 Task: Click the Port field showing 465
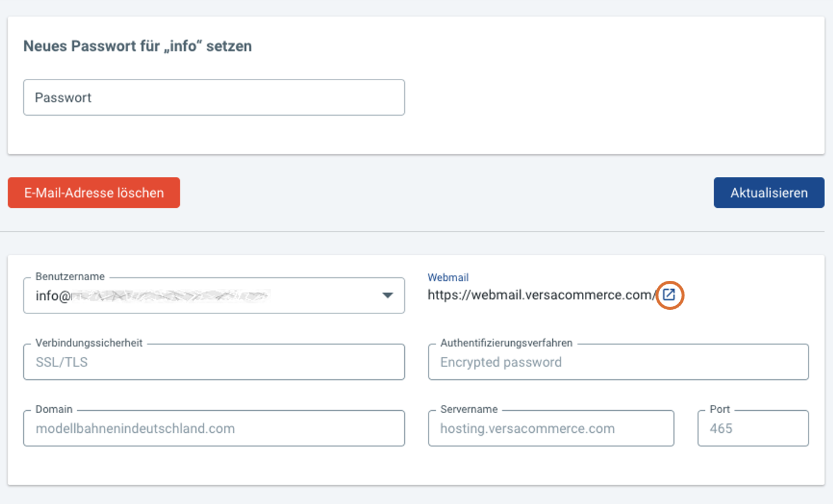click(x=753, y=428)
